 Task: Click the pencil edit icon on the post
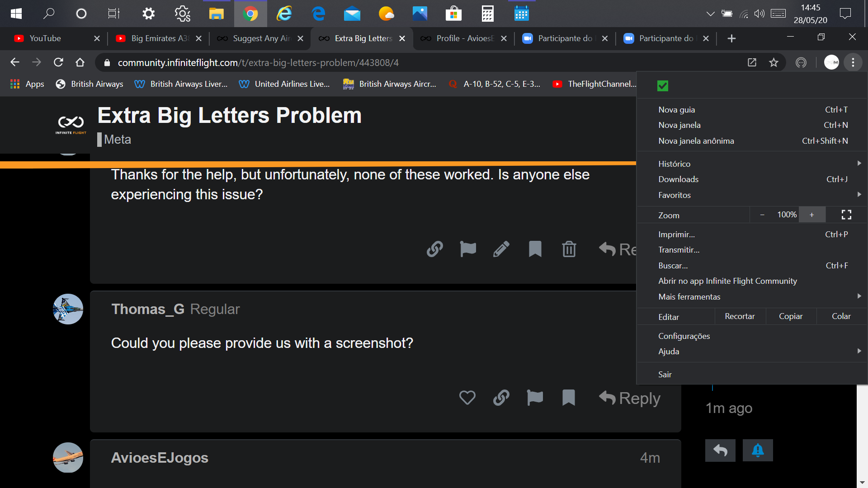tap(501, 249)
